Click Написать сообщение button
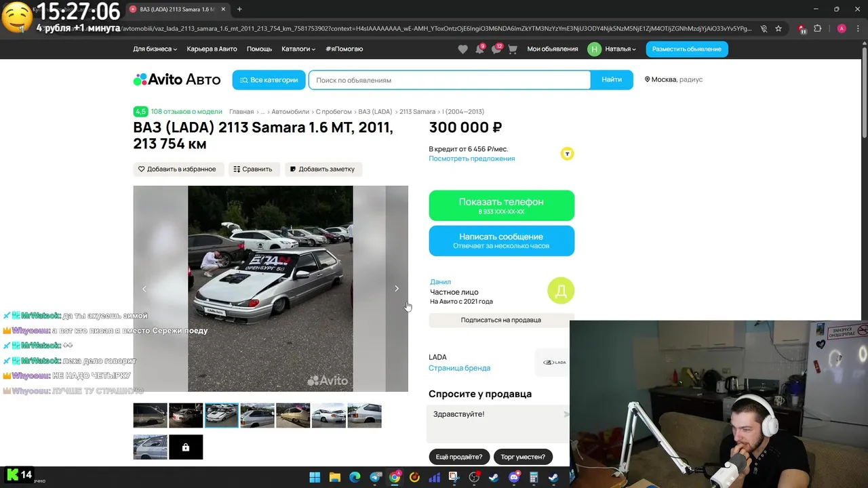Viewport: 868px width, 488px height. 501,241
